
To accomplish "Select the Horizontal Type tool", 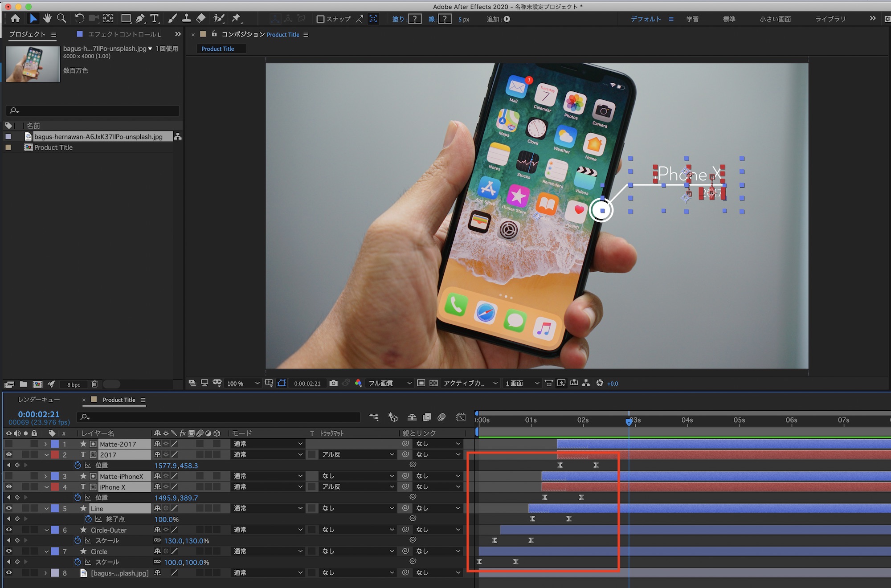I will [154, 18].
